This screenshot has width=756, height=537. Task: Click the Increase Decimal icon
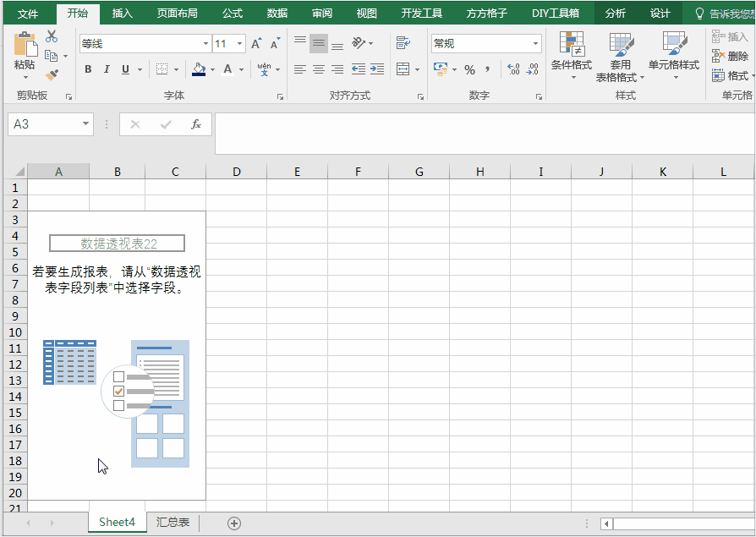(513, 69)
